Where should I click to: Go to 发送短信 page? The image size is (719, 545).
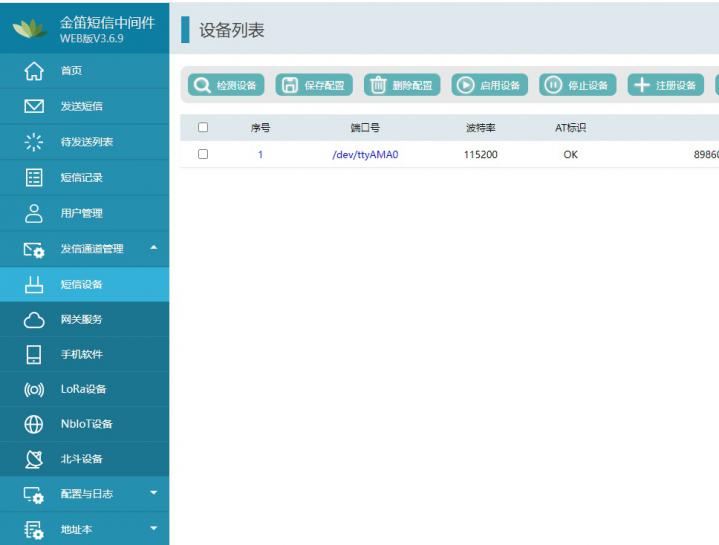pos(84,106)
